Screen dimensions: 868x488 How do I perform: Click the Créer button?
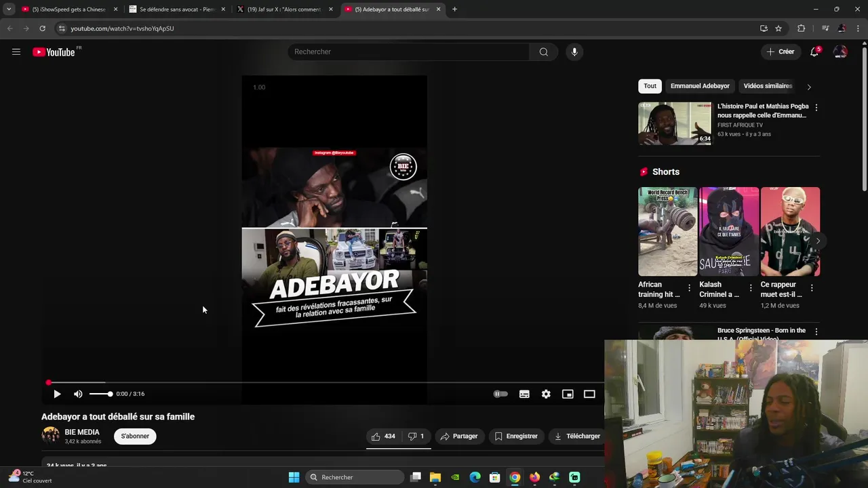[780, 52]
